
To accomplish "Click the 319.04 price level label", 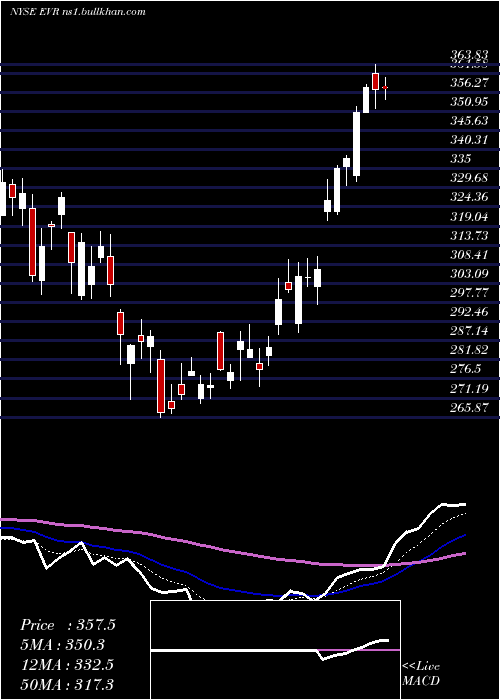I will [469, 216].
